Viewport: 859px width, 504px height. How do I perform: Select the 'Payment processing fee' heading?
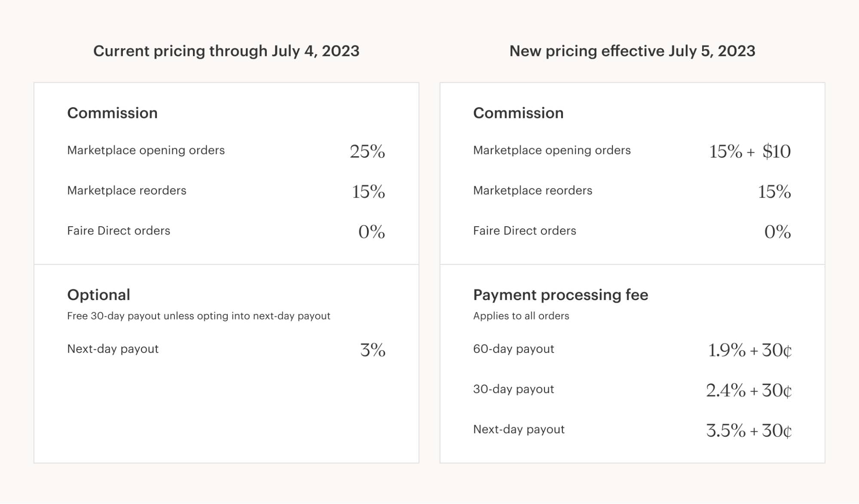[x=560, y=295]
